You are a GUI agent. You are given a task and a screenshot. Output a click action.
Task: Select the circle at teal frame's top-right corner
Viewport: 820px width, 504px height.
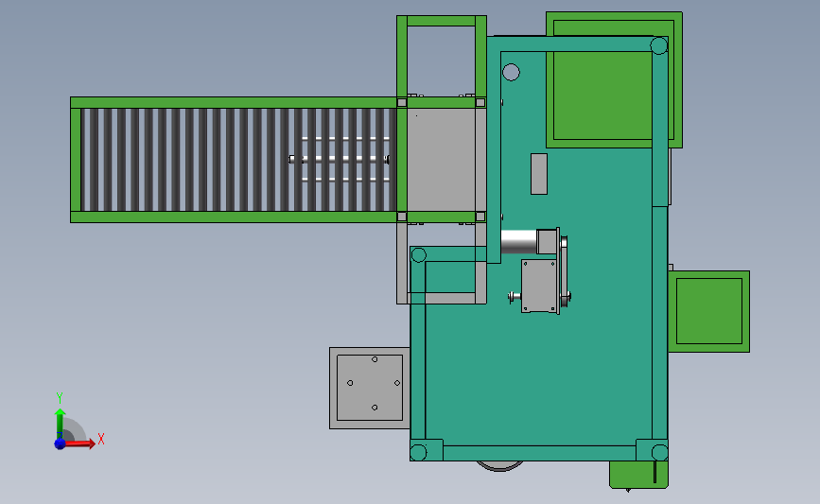(659, 45)
